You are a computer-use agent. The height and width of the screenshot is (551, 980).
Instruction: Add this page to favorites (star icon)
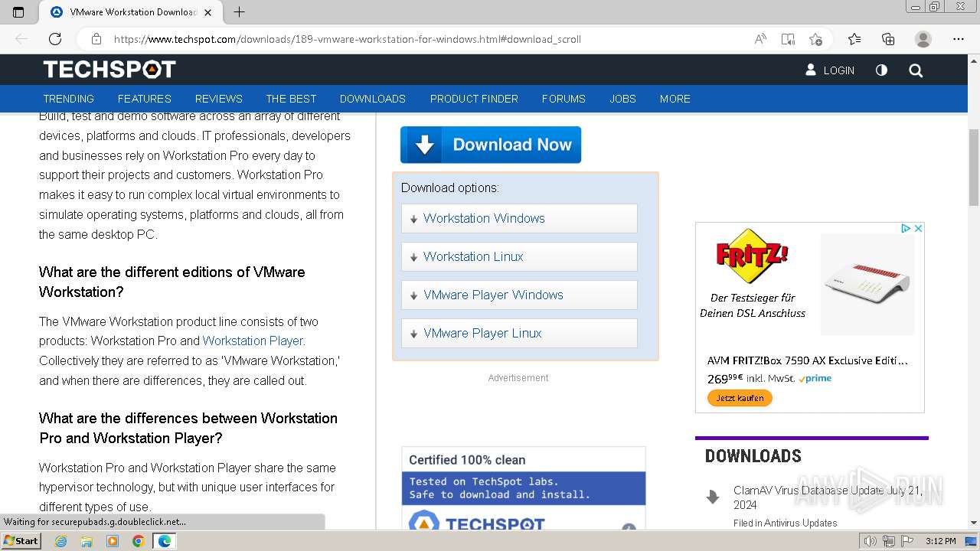[815, 39]
